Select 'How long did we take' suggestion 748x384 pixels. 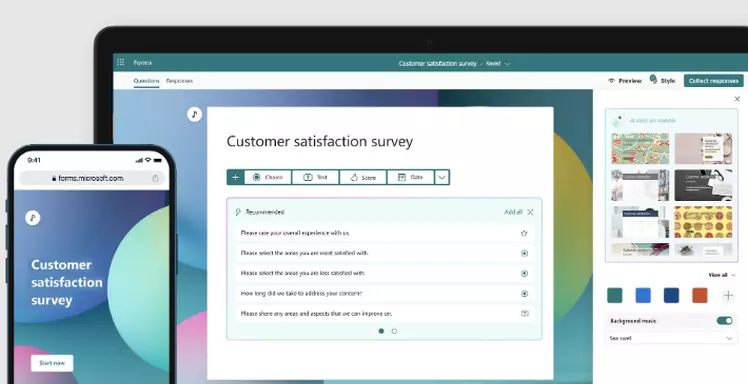coord(384,293)
